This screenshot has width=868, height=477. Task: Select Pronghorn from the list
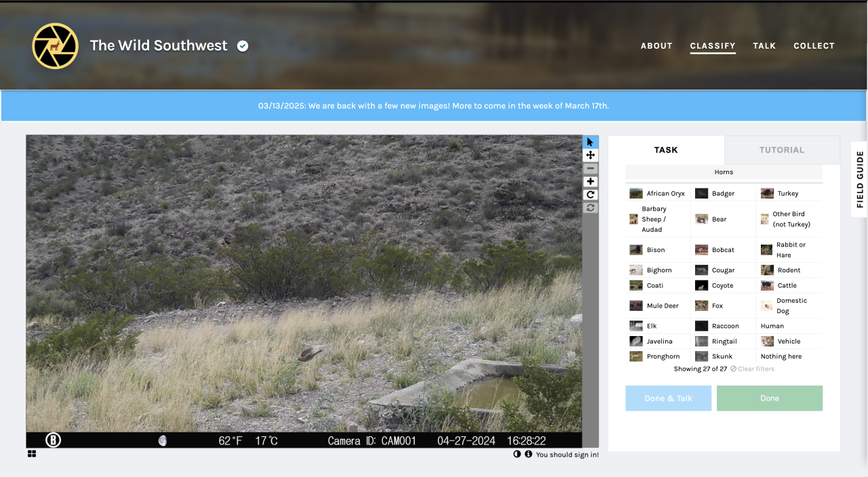point(658,356)
